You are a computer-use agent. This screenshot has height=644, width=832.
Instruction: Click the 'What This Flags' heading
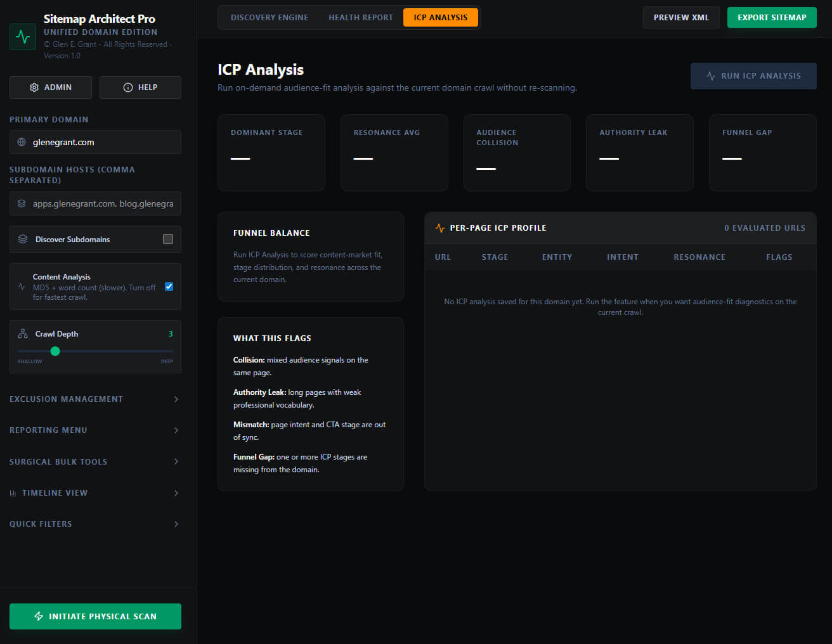click(272, 338)
